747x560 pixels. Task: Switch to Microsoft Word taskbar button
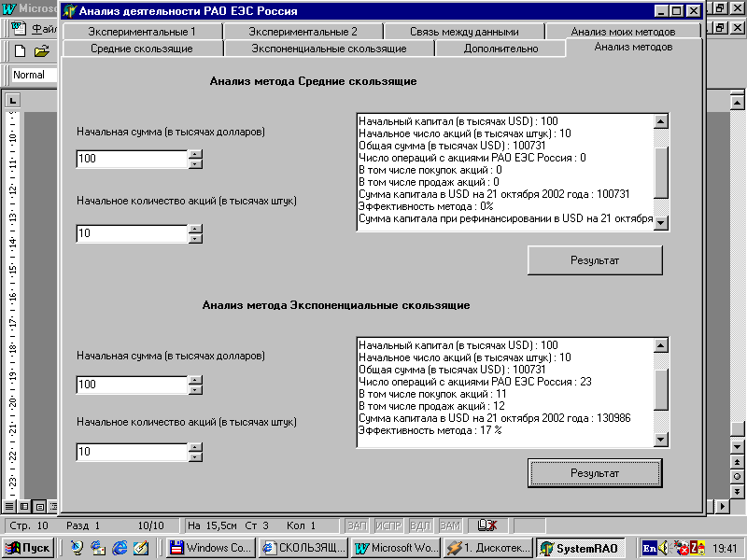coord(396,548)
